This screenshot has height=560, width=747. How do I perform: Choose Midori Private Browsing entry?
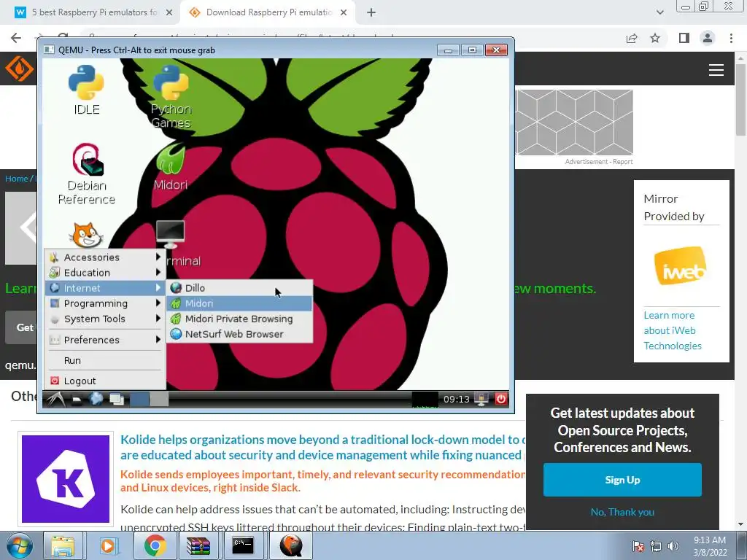tap(239, 319)
